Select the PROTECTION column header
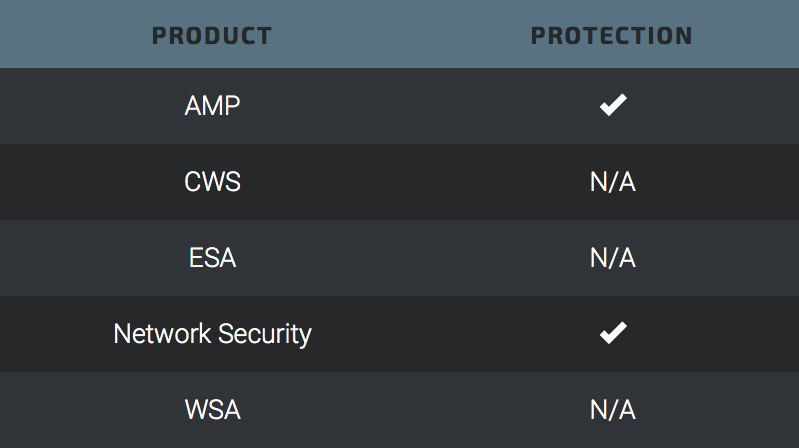Viewport: 799px width, 448px height. pos(612,36)
